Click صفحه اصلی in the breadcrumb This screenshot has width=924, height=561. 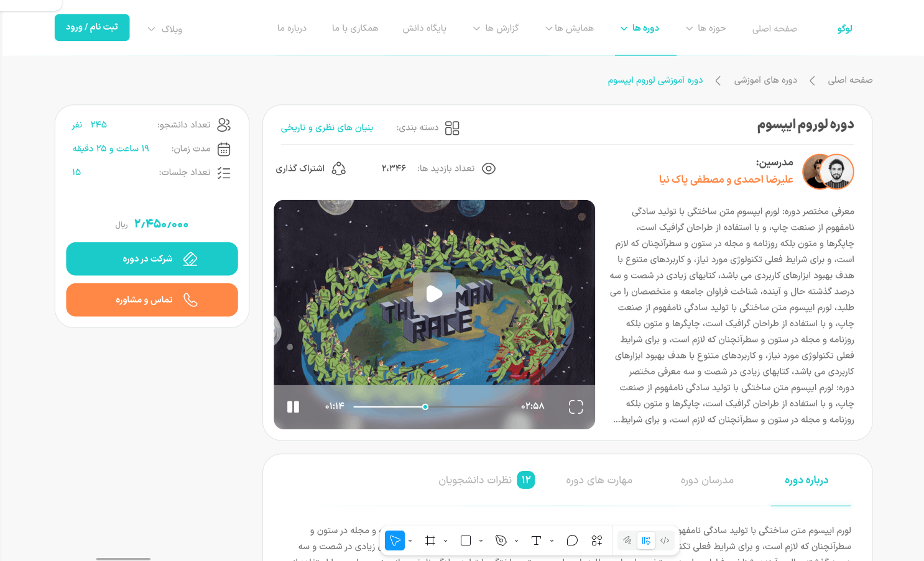850,80
